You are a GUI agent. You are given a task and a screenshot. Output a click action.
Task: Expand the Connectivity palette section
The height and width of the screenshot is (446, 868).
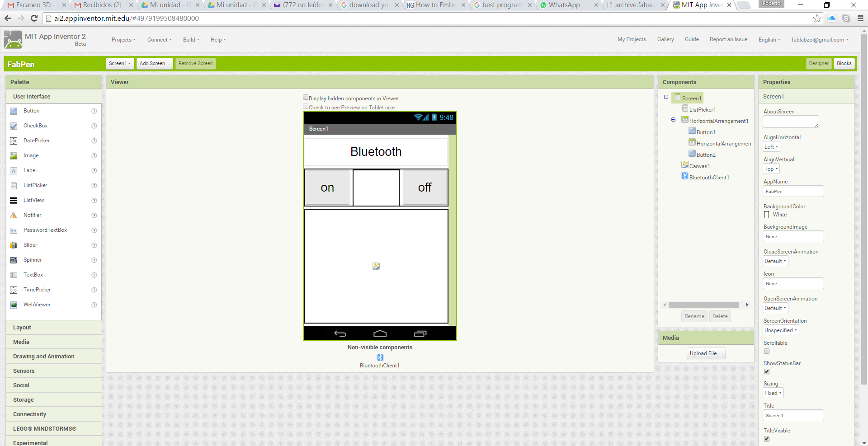click(54, 414)
